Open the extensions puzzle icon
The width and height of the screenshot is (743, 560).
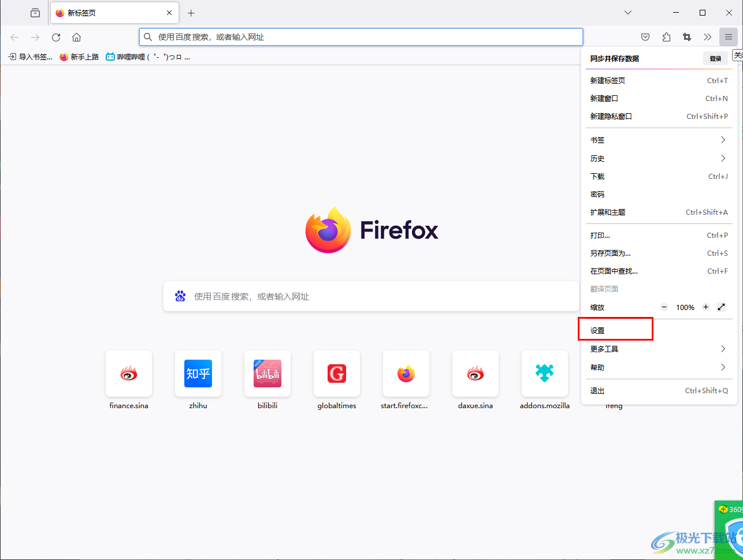point(666,37)
